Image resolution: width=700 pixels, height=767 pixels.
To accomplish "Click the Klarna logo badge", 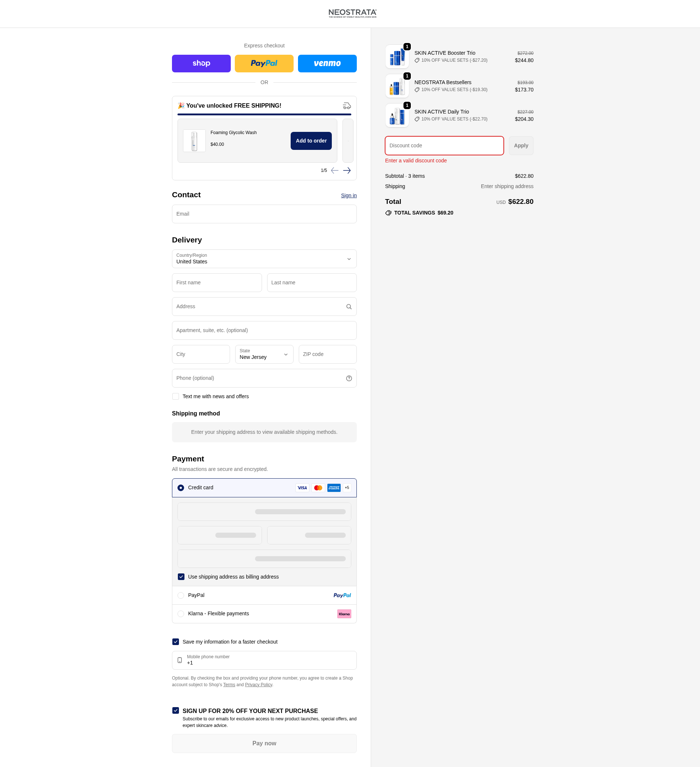I will click(x=344, y=614).
